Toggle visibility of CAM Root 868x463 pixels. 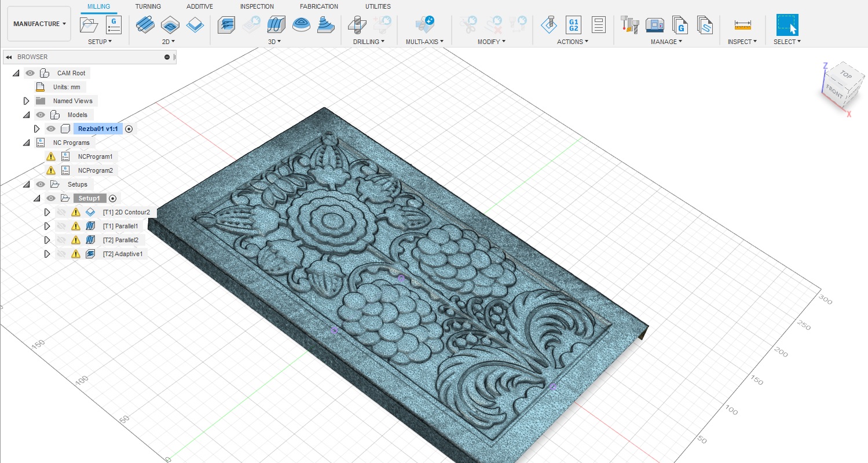[x=30, y=73]
